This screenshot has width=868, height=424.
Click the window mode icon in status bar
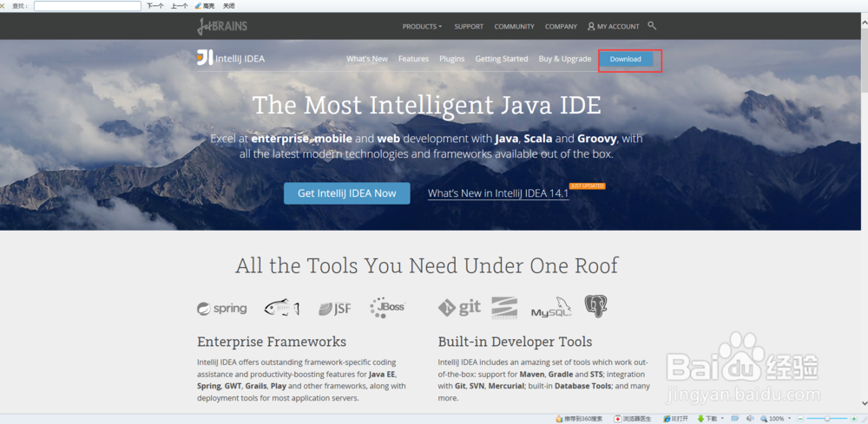tap(735, 418)
